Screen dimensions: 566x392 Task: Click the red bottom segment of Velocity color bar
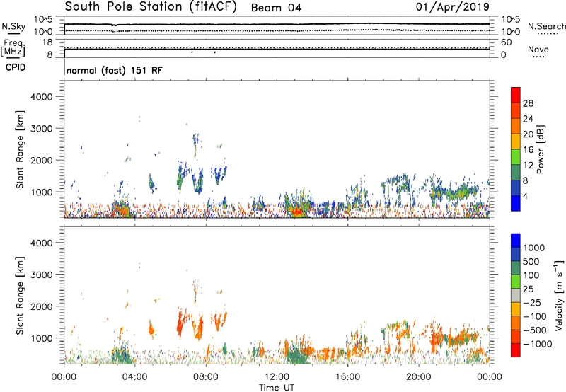pos(516,350)
